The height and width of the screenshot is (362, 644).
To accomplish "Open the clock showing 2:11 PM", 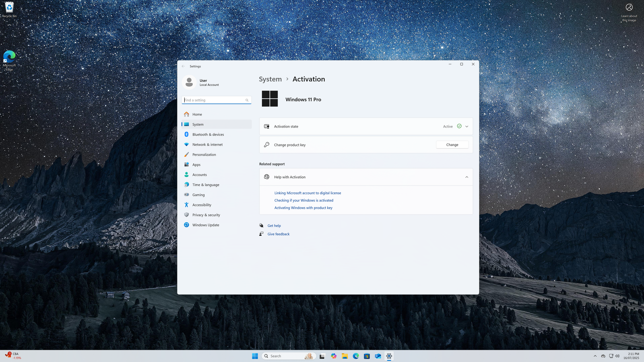I will (x=632, y=356).
